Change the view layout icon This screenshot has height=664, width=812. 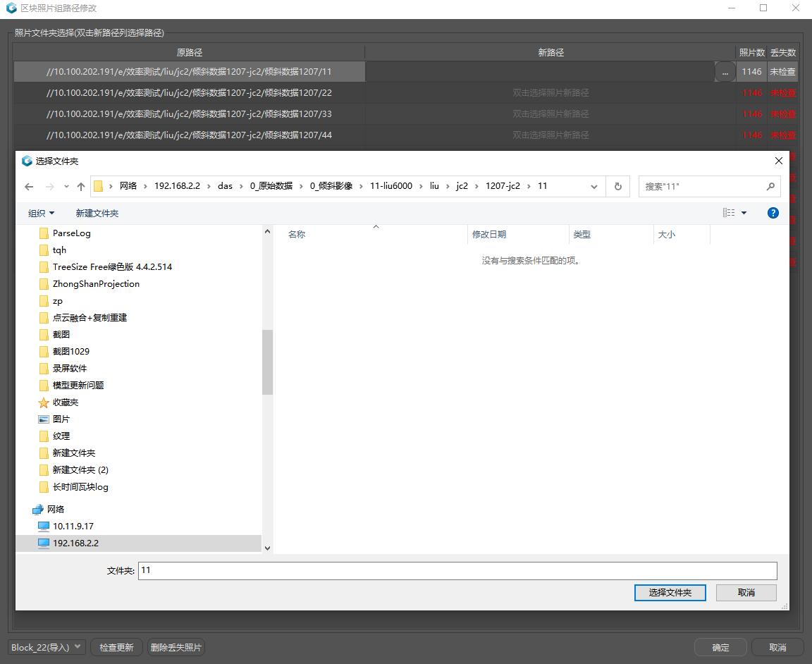pyautogui.click(x=729, y=213)
